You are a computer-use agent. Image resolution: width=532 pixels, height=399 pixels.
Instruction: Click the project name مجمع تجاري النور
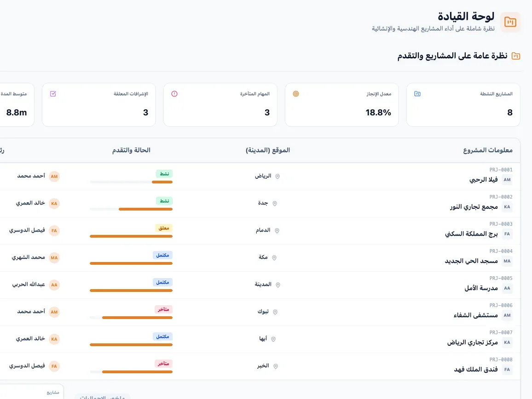coord(474,207)
